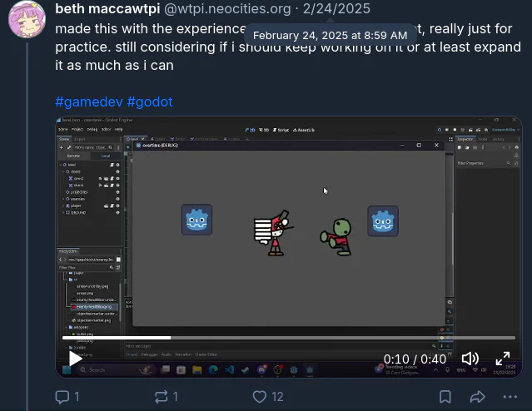Collapse the zombie folder in FileSystem
This screenshot has height=411, width=532.
tap(67, 348)
